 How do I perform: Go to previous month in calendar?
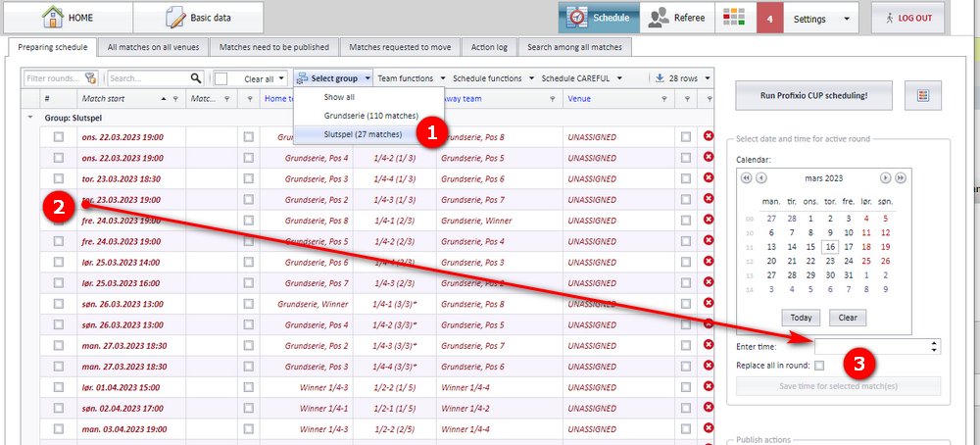pos(760,178)
